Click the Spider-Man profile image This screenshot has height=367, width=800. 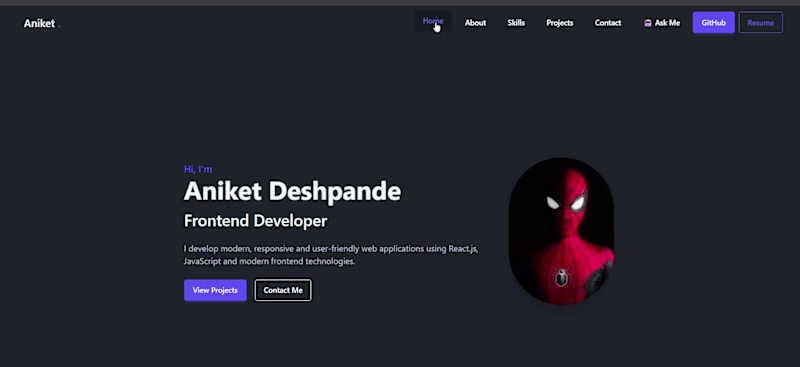click(561, 231)
